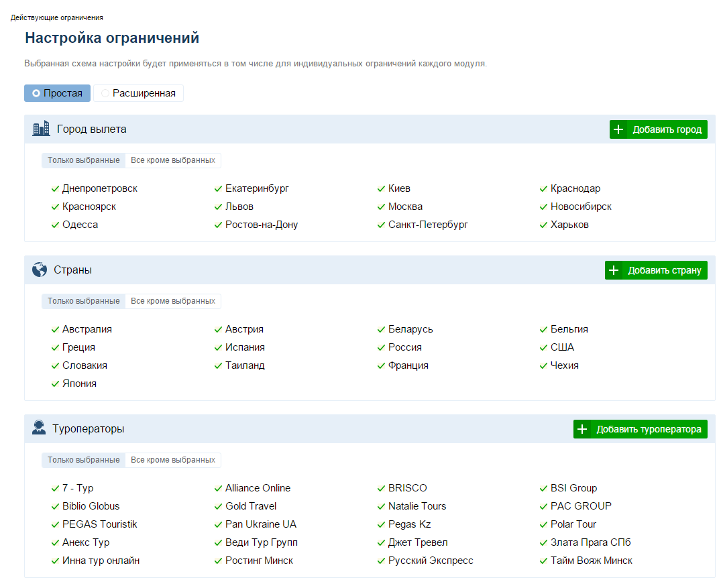Click plus icon on Добавить туроператора button
Screen dimensions: 721x588
point(582,429)
